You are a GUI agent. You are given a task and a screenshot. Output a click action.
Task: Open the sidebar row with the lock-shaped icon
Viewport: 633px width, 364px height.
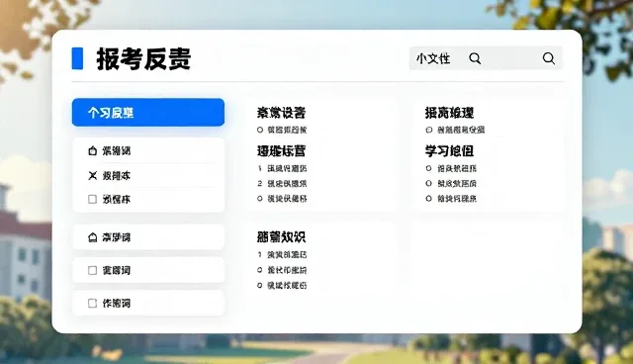(148, 151)
